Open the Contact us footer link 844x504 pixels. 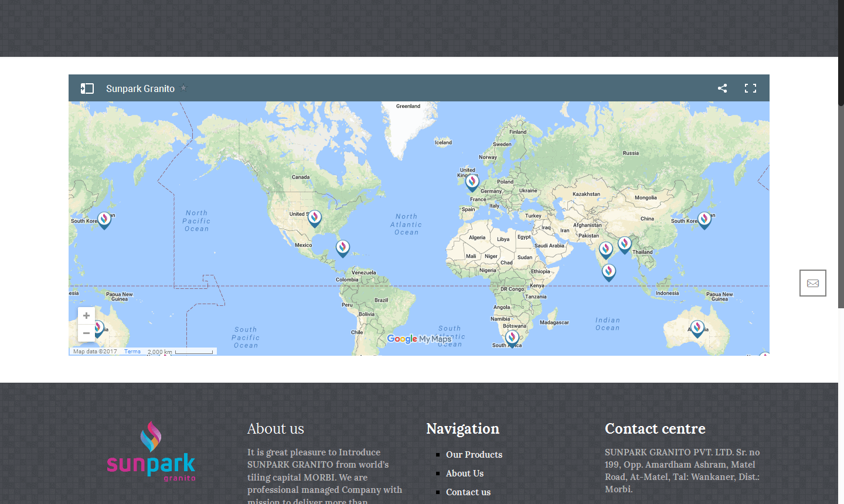(x=468, y=492)
